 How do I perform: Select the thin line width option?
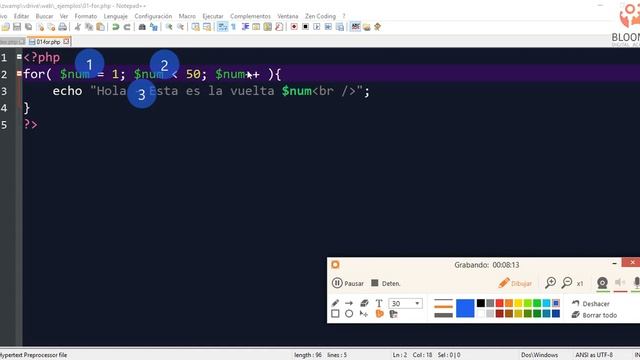443,300
